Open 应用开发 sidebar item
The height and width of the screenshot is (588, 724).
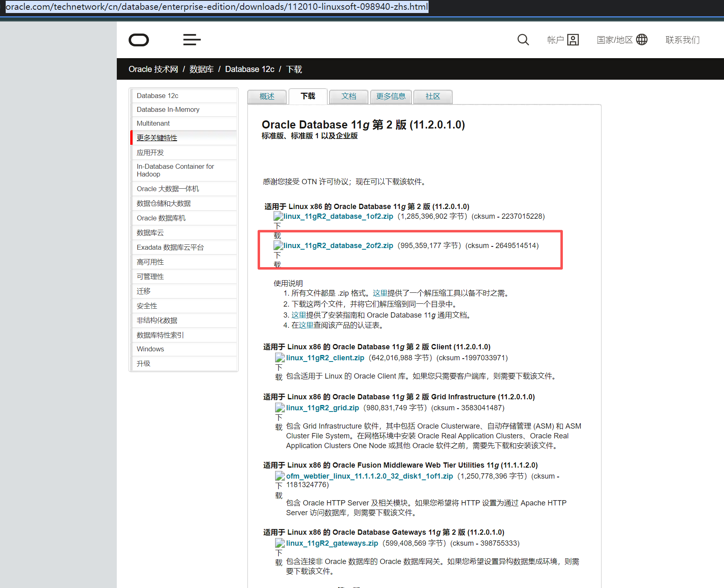[184, 152]
